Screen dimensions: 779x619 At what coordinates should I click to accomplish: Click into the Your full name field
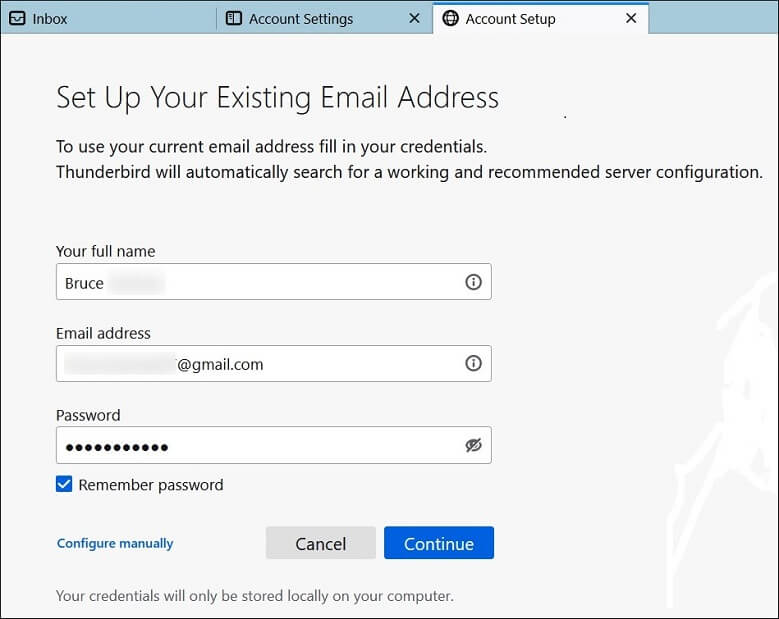click(x=274, y=282)
